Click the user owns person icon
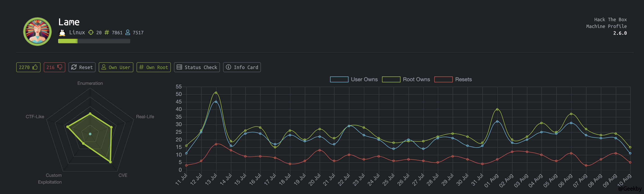Screen dimensions: 644x194 point(128,32)
